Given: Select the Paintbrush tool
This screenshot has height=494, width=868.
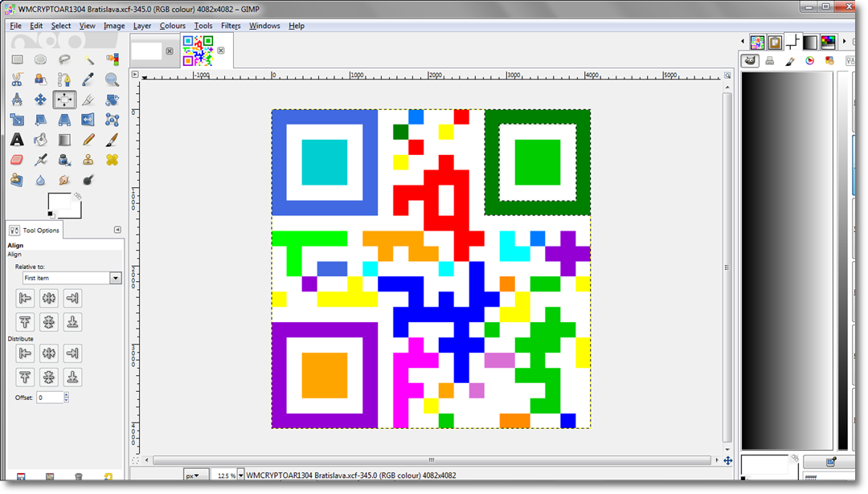Looking at the screenshot, I should [112, 140].
